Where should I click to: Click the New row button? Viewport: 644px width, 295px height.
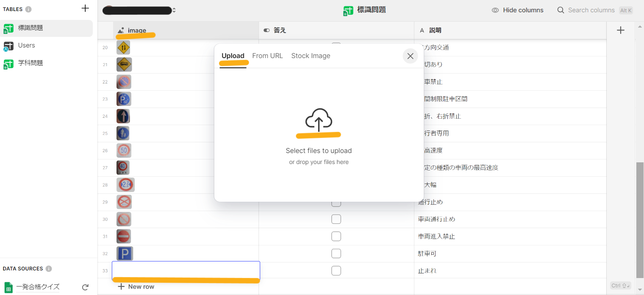click(x=136, y=287)
